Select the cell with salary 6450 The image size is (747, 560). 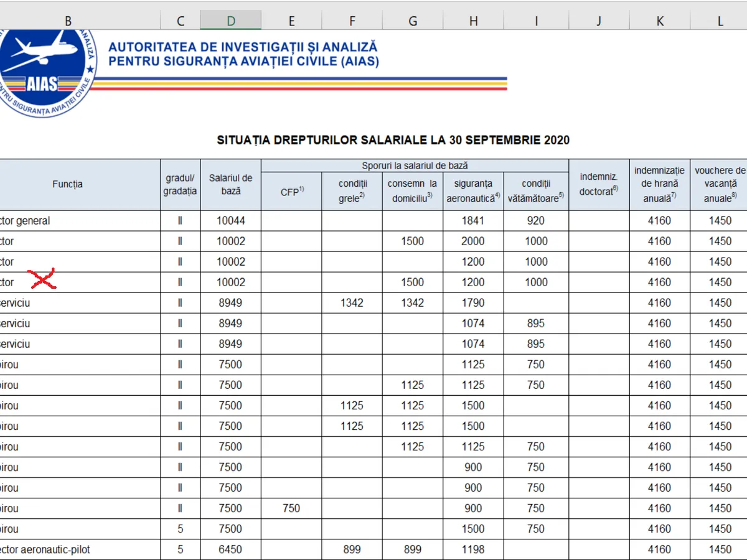tap(231, 549)
